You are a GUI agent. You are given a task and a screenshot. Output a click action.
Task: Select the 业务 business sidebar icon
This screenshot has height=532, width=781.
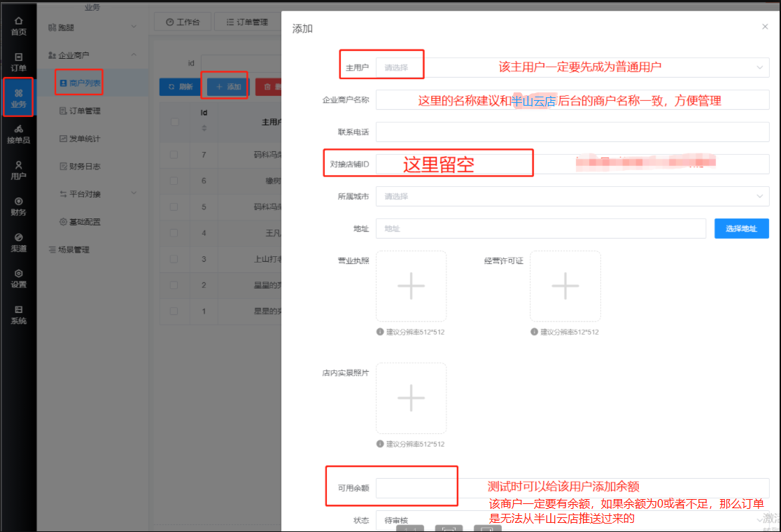(x=18, y=98)
